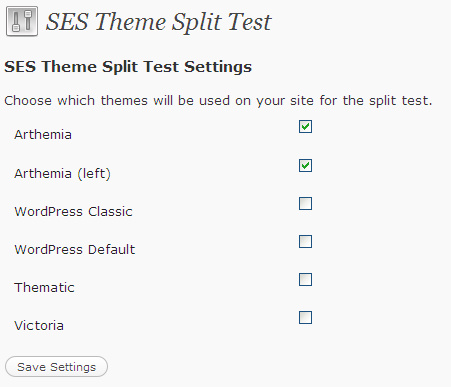The height and width of the screenshot is (387, 451).
Task: Click the WordPress Default label text
Action: [75, 250]
